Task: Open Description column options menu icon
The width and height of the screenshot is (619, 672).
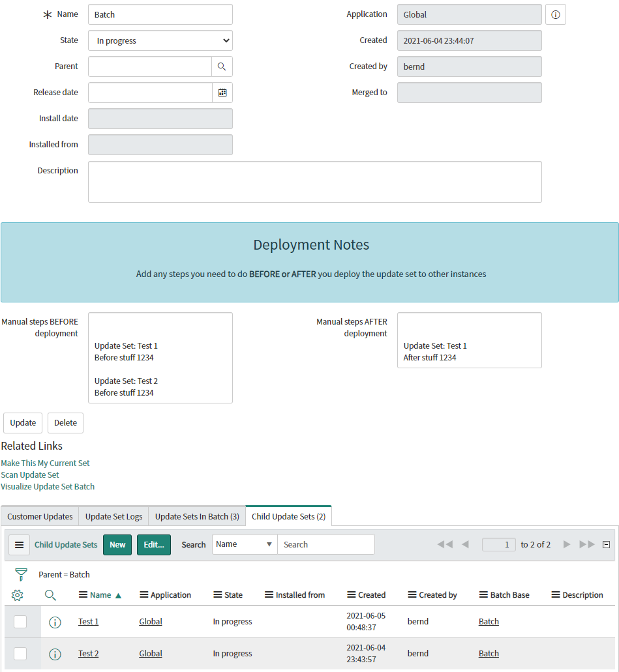Action: click(x=556, y=595)
